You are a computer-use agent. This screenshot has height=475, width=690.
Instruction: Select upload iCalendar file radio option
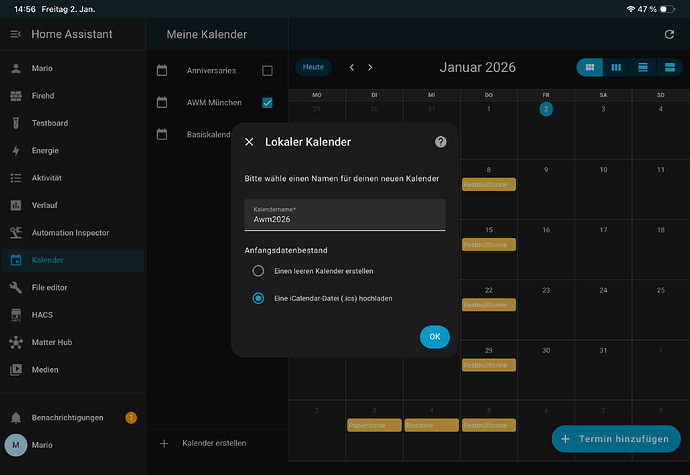[258, 298]
